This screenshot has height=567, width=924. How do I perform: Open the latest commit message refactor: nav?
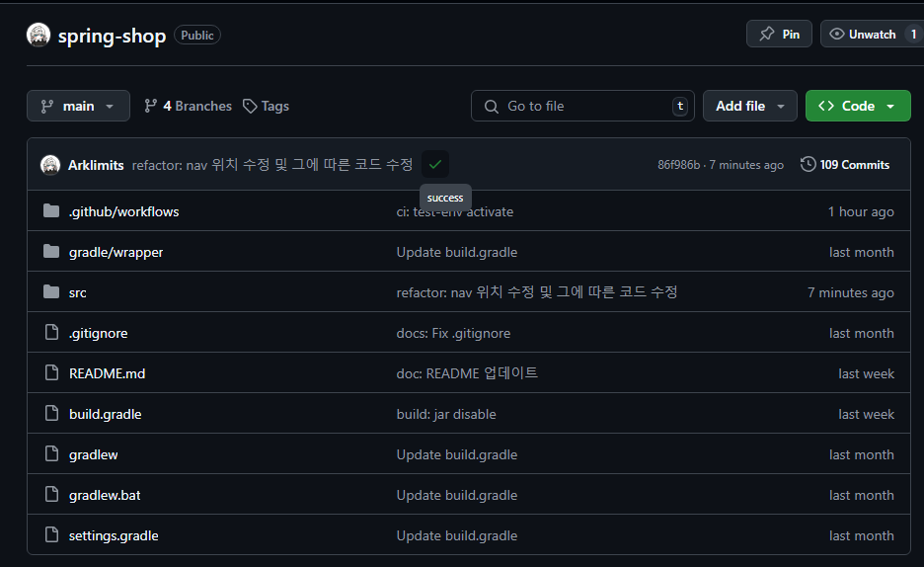pyautogui.click(x=272, y=164)
